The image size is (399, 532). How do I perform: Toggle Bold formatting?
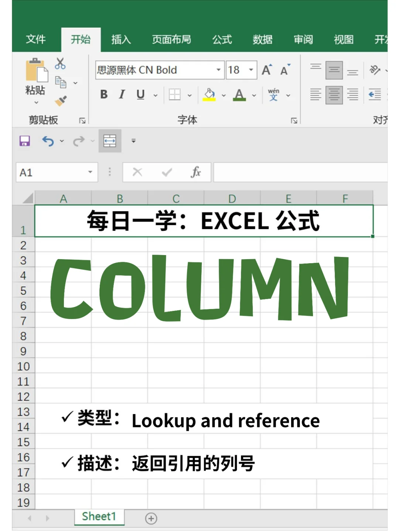(104, 95)
